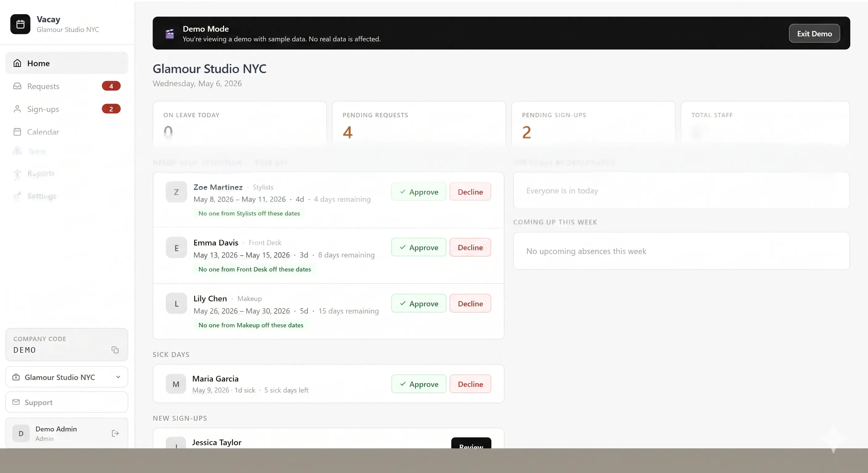
Task: Approve Maria Garcia's sick day
Action: tap(419, 384)
